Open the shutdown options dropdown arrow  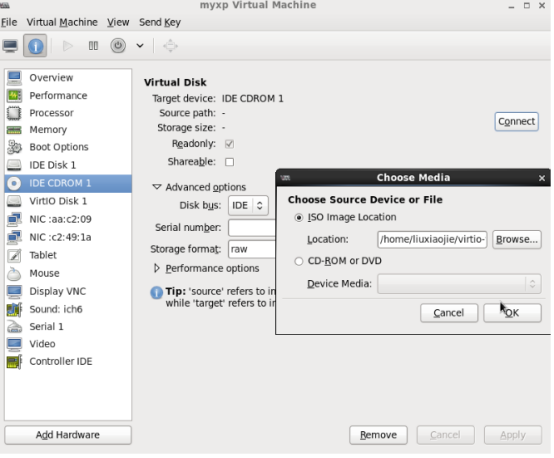[x=140, y=46]
